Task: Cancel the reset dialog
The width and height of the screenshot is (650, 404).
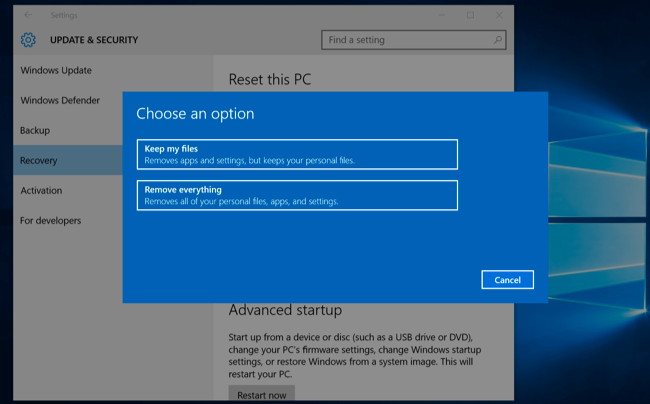Action: pos(507,280)
